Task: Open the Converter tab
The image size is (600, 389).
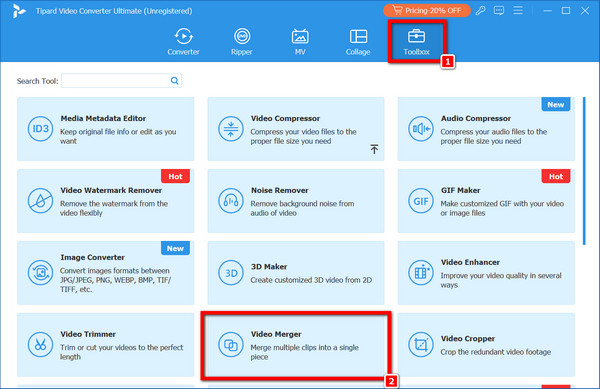Action: click(183, 42)
